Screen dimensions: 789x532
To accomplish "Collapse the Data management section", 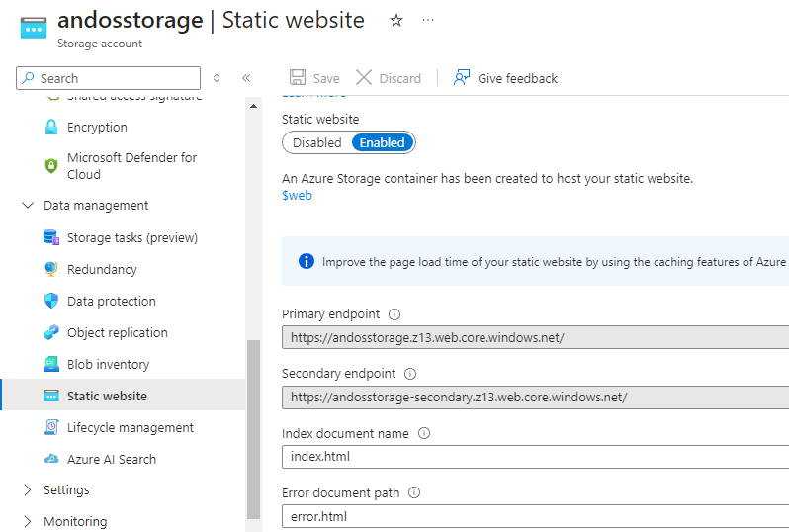I will coord(27,206).
